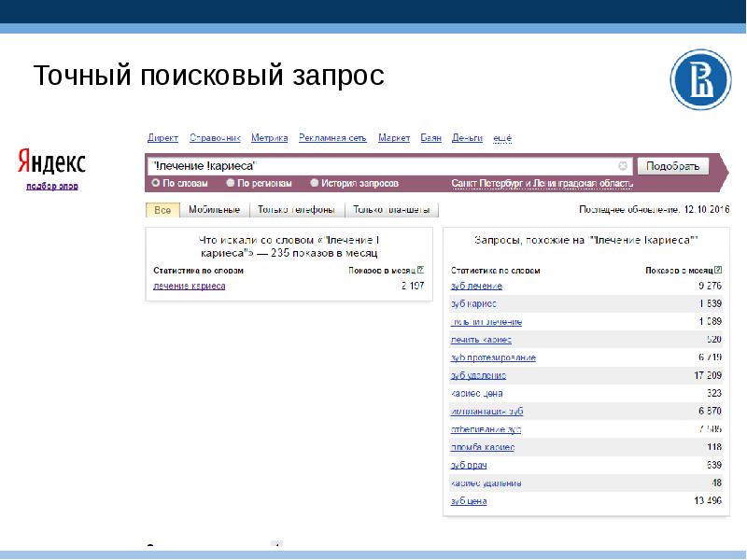This screenshot has height=560, width=747.
Task: Switch to the 'Мобильные' tab
Action: pos(214,210)
